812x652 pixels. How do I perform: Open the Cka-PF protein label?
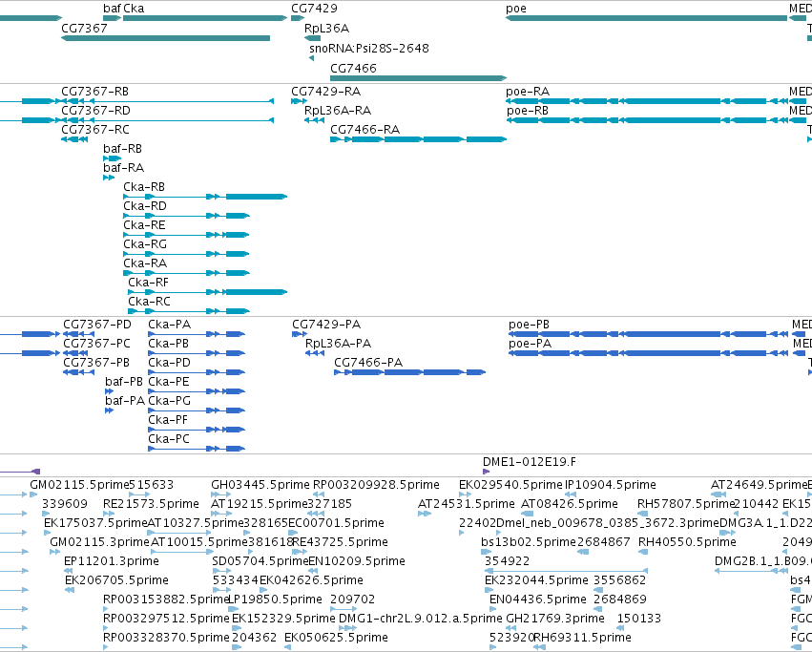click(168, 420)
